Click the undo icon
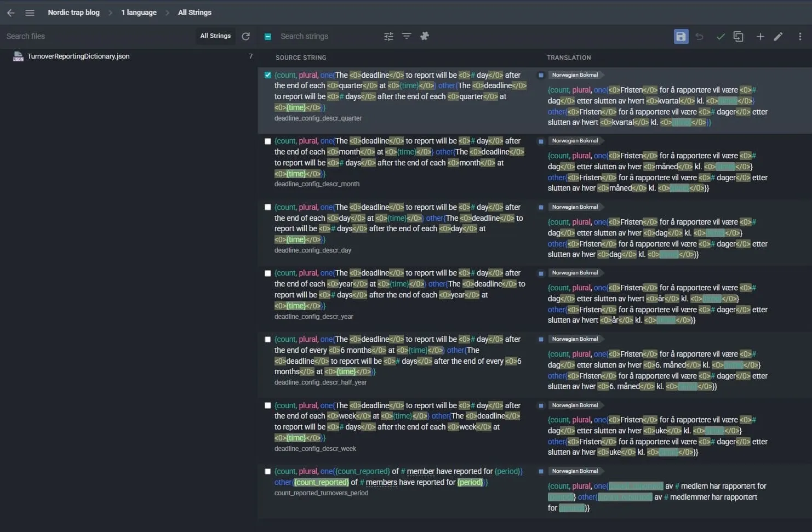 700,37
